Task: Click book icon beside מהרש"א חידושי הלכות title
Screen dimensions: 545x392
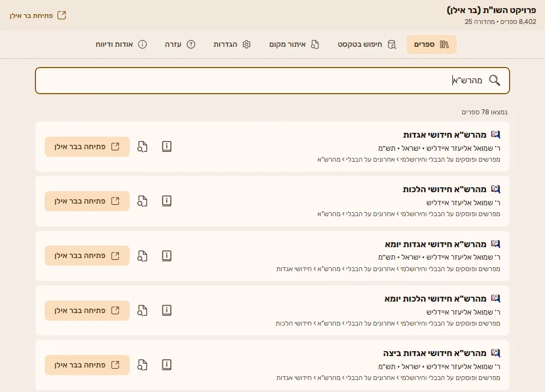Action: (x=495, y=189)
